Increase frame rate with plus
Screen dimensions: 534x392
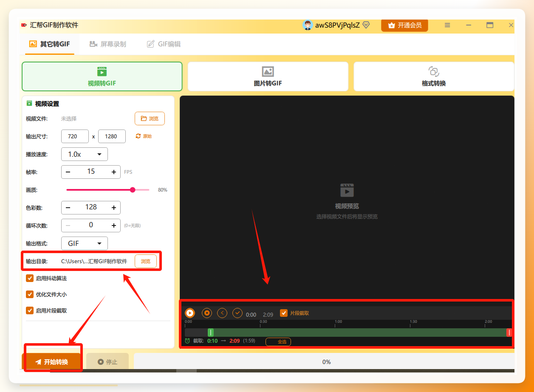114,172
